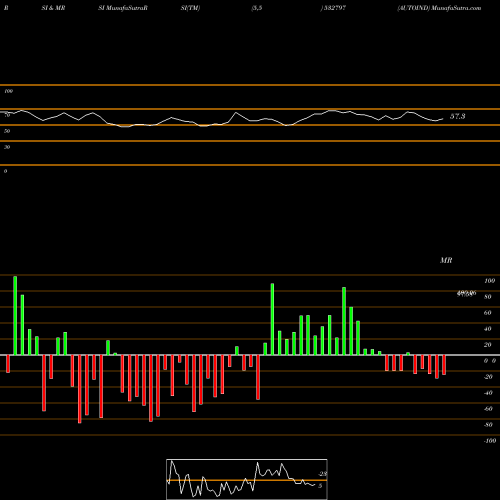Click the '(AUTOIND) MunafaSutra.com' header text

click(x=439, y=8)
